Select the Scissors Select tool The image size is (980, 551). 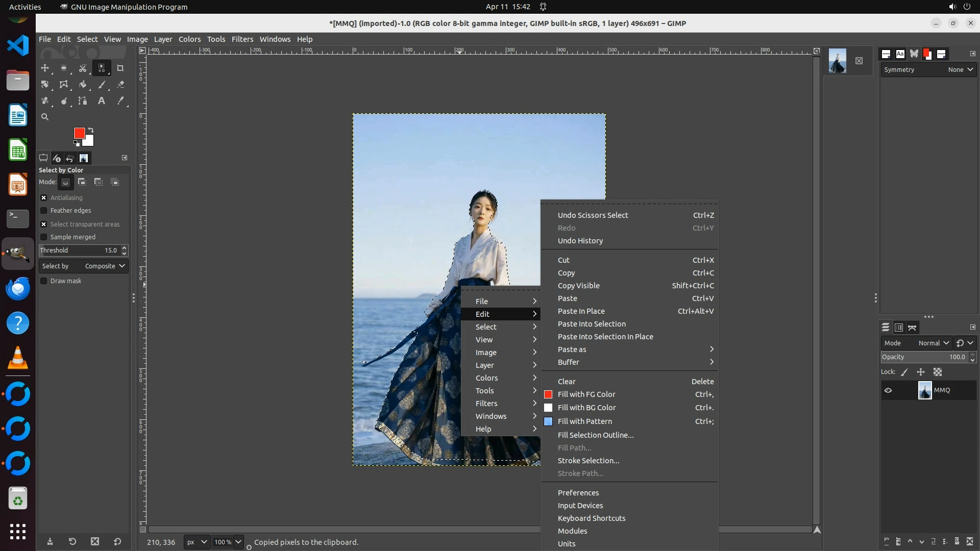[83, 68]
